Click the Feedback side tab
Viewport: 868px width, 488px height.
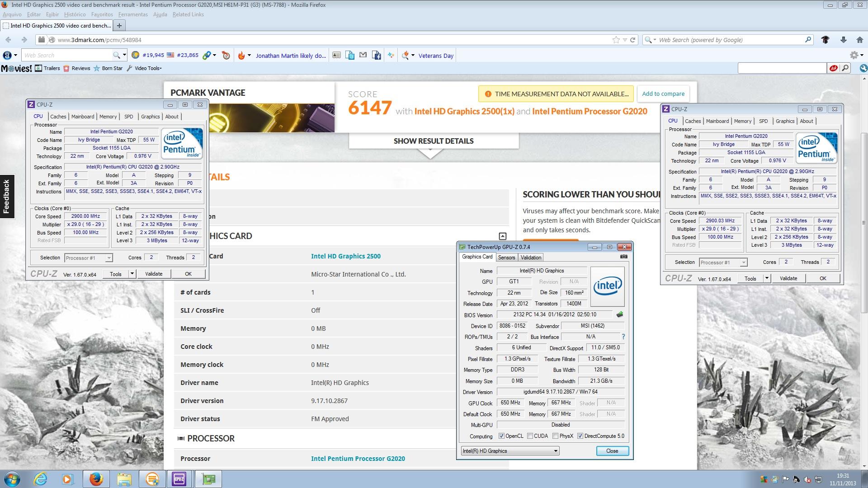pos(7,196)
